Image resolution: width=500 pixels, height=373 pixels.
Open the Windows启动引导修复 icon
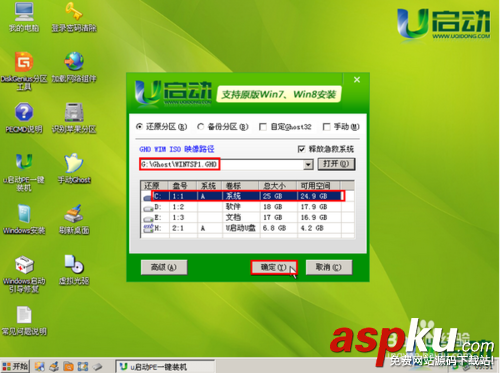coord(24,274)
